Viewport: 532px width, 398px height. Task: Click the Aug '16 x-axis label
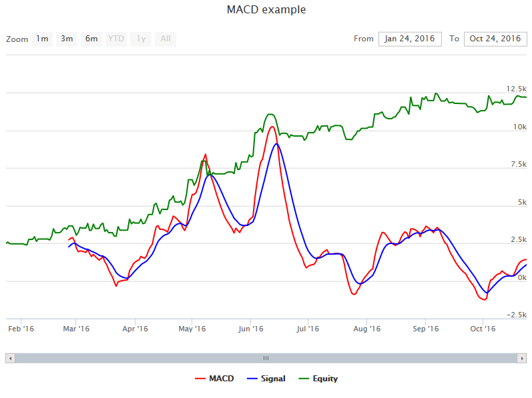366,329
